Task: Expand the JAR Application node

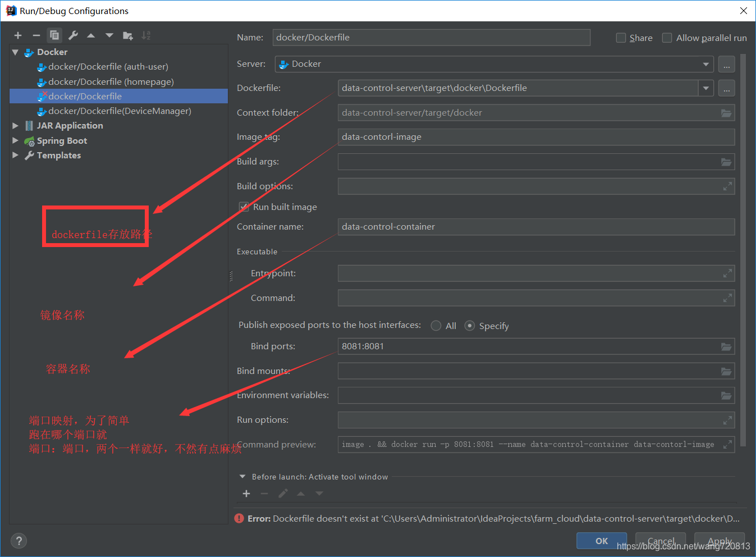Action: [15, 126]
